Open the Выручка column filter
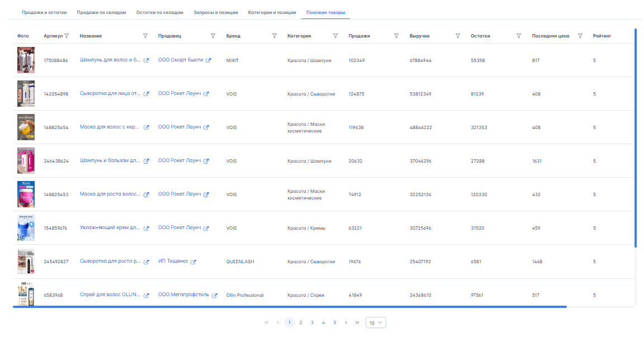 pos(458,36)
